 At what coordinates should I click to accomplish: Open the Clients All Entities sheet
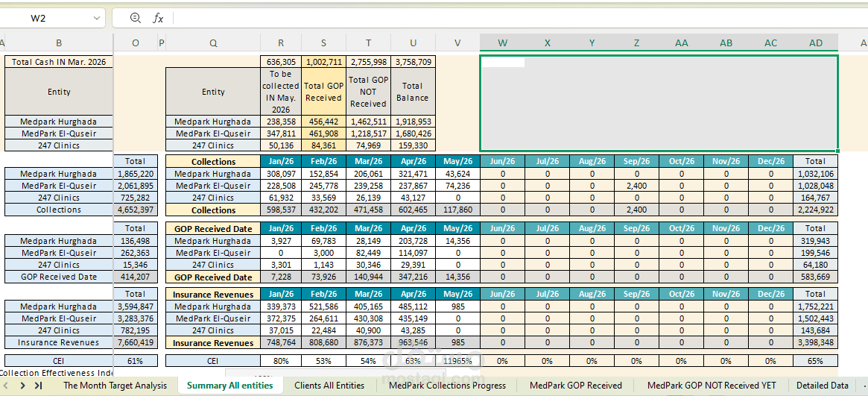tap(329, 386)
